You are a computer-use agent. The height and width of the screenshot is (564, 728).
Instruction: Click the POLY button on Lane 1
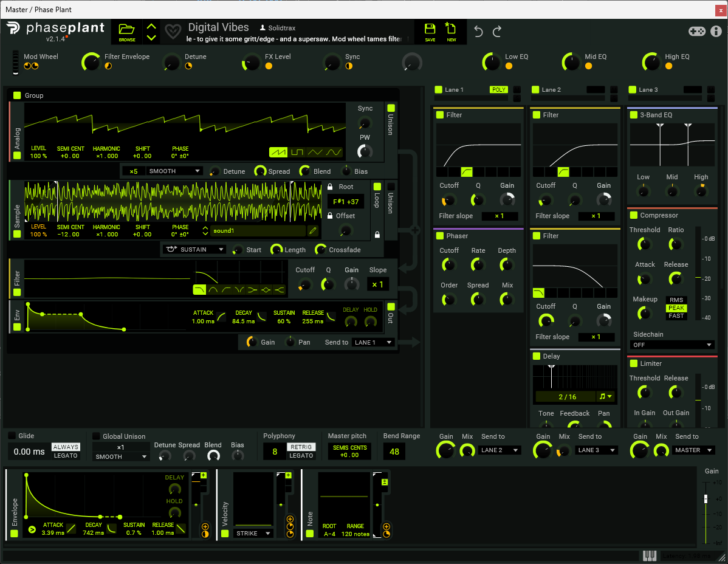(x=499, y=89)
